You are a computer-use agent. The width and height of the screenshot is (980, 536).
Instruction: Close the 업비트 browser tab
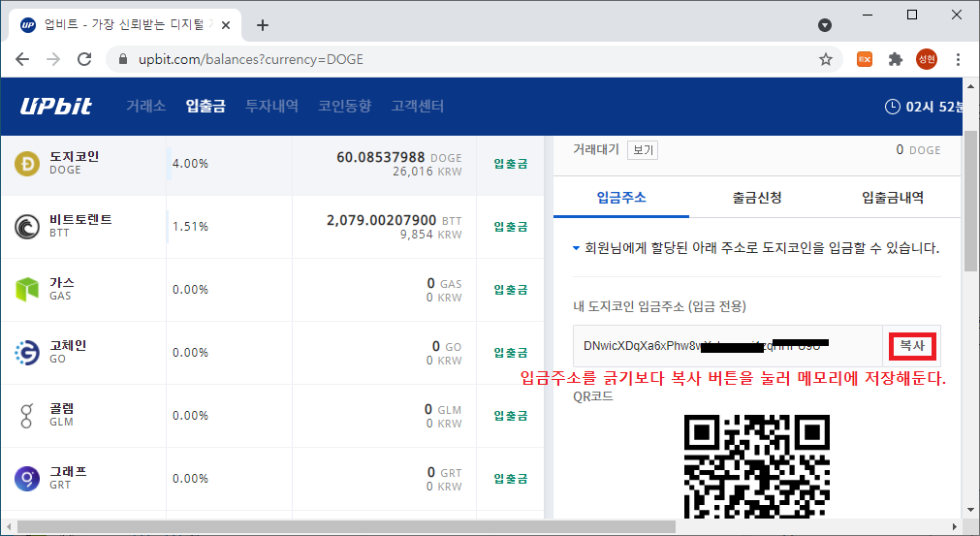[x=226, y=25]
